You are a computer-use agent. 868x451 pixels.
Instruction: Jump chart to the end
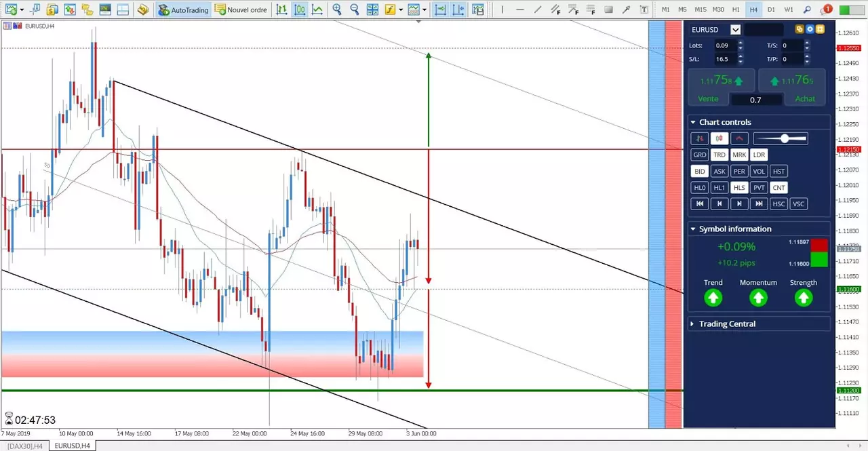[759, 204]
